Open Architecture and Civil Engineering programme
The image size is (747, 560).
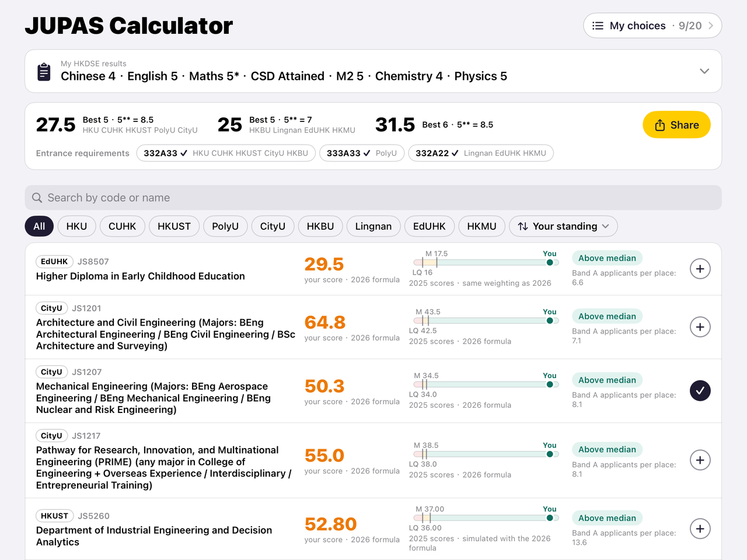coord(166,334)
